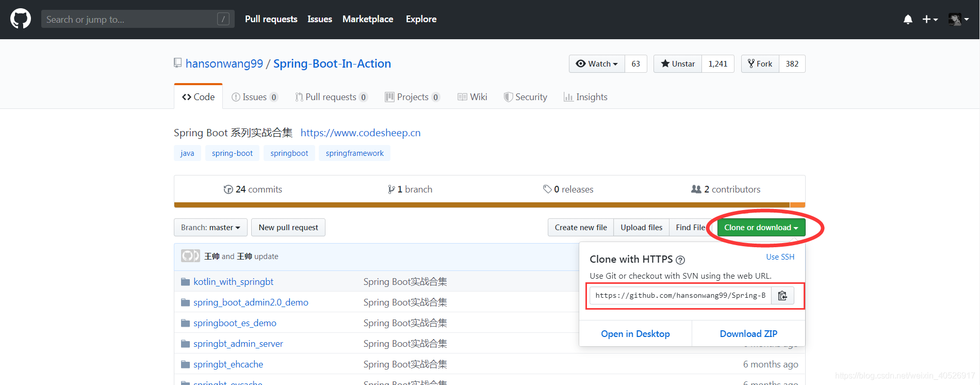Click the Find File button
980x385 pixels.
(x=691, y=228)
